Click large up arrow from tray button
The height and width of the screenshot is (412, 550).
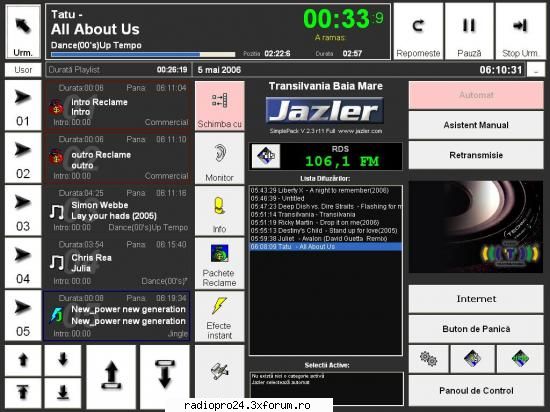click(111, 377)
